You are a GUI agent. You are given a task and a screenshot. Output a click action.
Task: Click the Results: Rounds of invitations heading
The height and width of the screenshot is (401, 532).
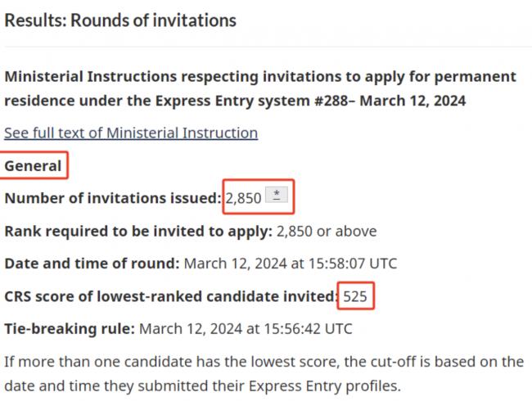(x=120, y=20)
